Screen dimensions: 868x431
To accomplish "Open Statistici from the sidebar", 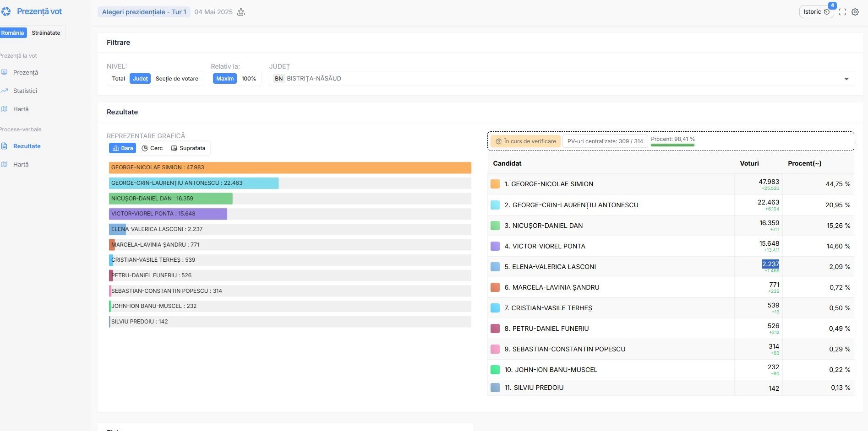I will coord(25,91).
